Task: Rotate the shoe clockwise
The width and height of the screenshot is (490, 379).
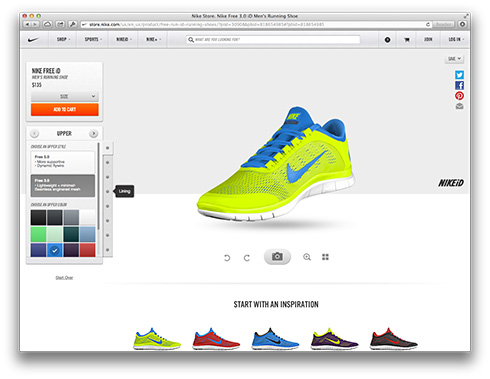Action: (247, 258)
